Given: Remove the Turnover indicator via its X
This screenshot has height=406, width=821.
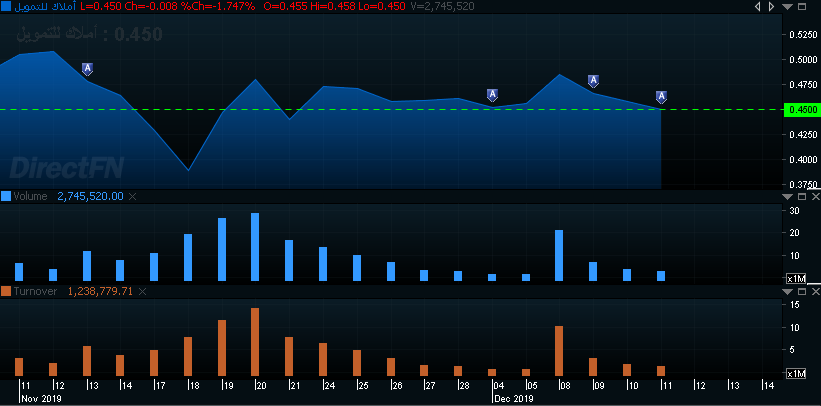Looking at the screenshot, I should click(144, 291).
